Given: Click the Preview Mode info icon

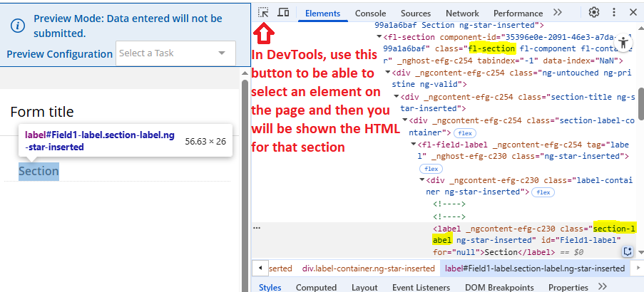Looking at the screenshot, I should [x=19, y=26].
